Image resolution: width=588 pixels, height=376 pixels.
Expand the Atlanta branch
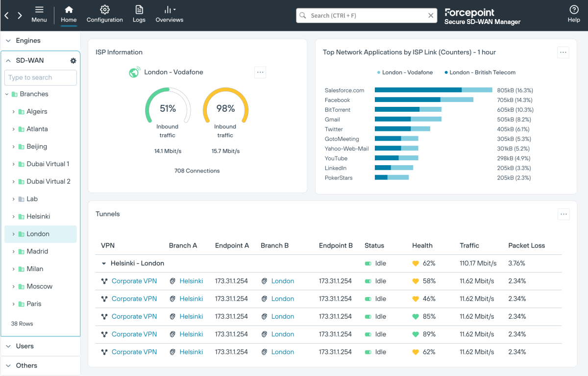click(x=13, y=129)
